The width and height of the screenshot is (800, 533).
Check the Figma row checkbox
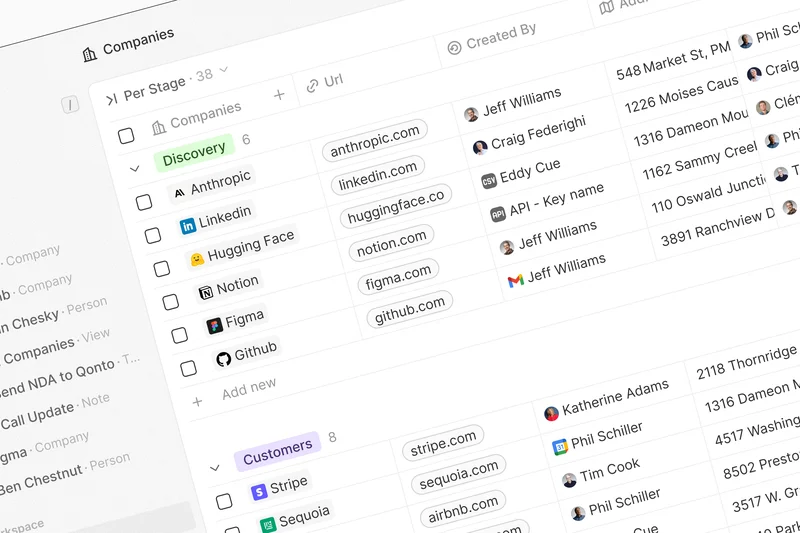[179, 336]
